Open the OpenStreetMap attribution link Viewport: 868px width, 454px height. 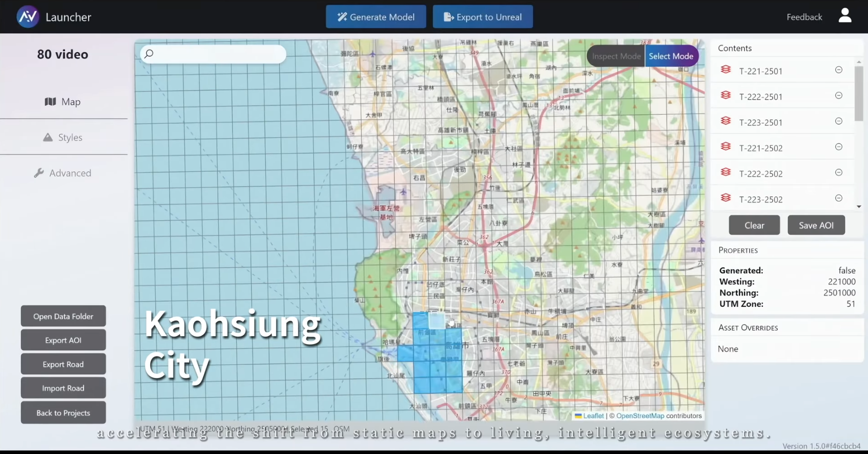pyautogui.click(x=640, y=416)
